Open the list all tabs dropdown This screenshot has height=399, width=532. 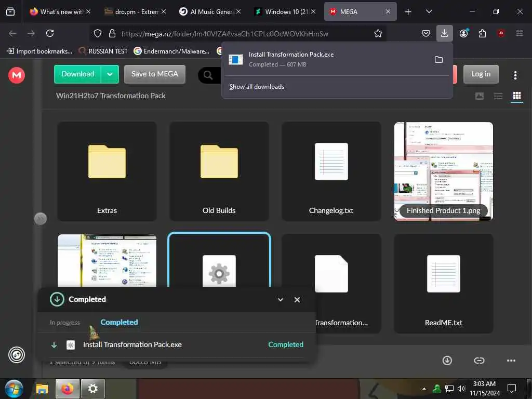click(x=429, y=11)
